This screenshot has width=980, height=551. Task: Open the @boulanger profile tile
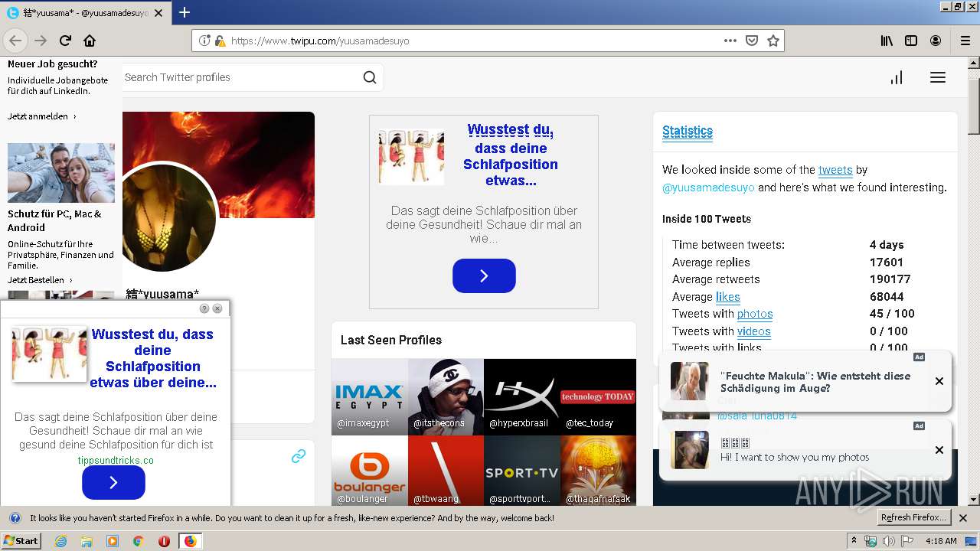[x=370, y=470]
